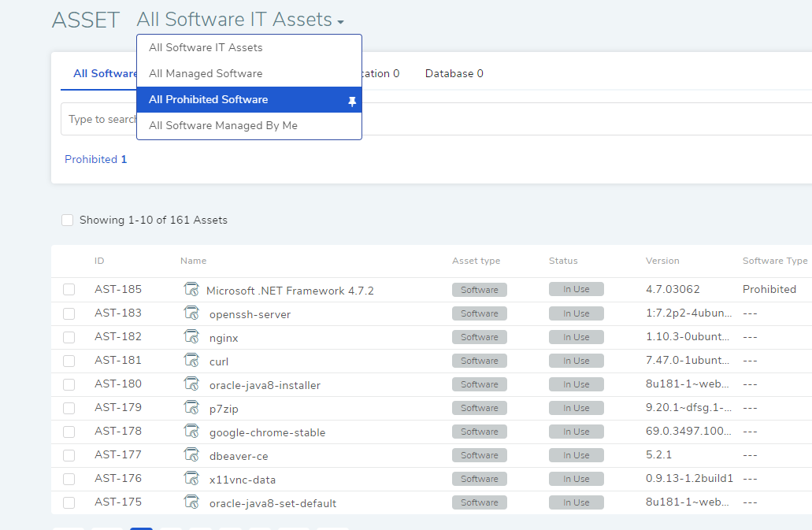Screen dimensions: 812x530
Task: Click version 4.7.03062 in the table
Action: [673, 289]
